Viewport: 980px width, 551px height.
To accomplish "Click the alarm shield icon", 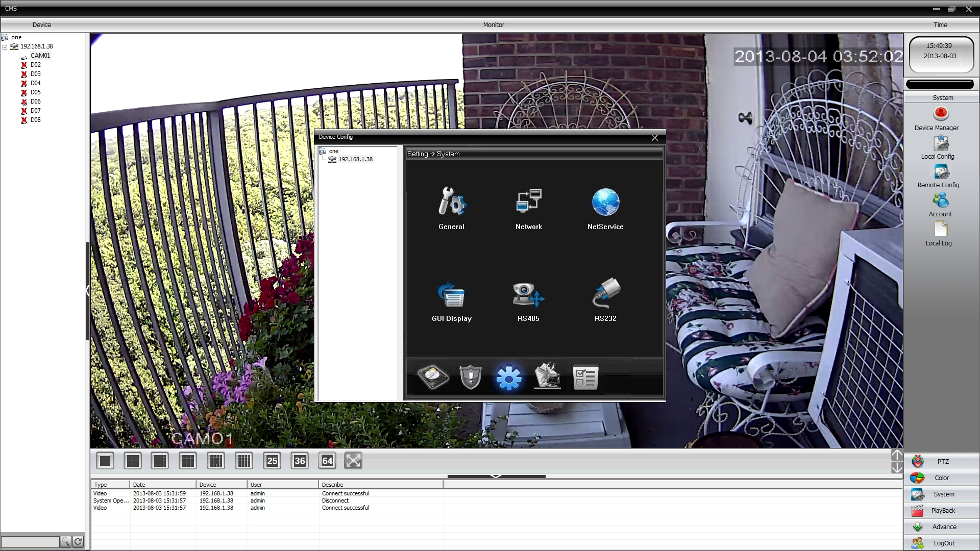I will pyautogui.click(x=471, y=378).
